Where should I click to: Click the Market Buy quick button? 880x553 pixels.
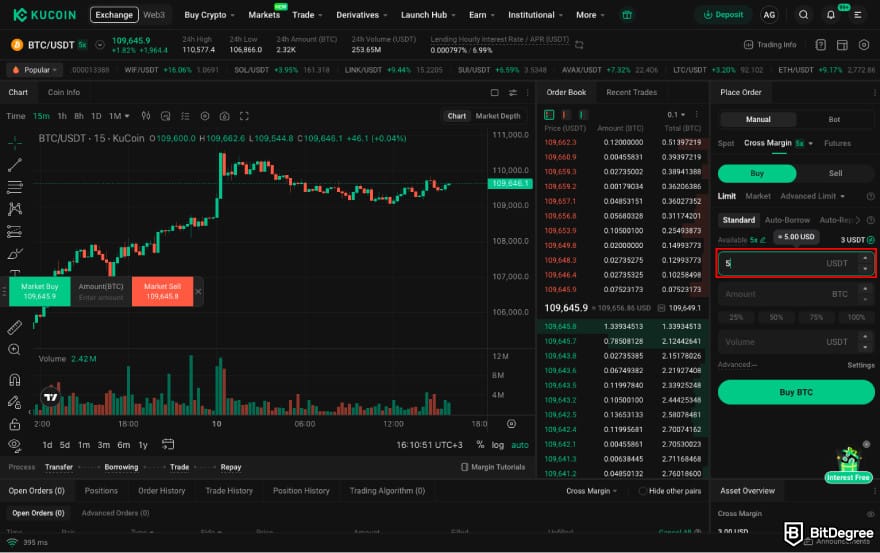click(39, 291)
